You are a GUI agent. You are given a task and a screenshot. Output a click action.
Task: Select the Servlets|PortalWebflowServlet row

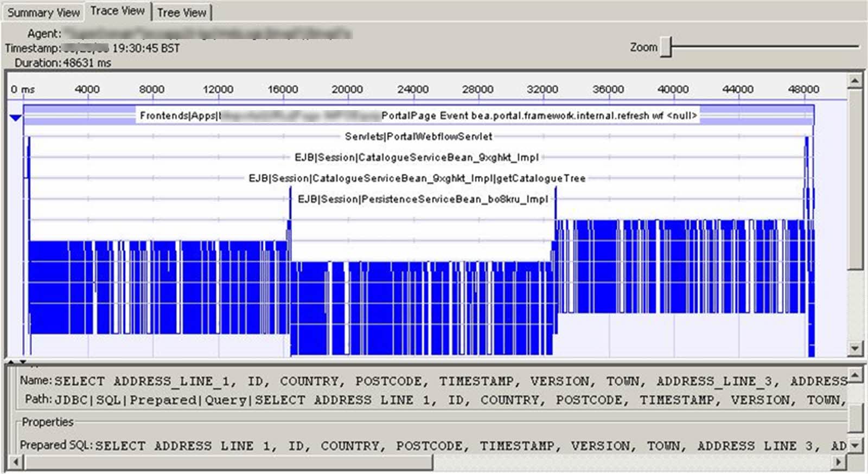418,136
